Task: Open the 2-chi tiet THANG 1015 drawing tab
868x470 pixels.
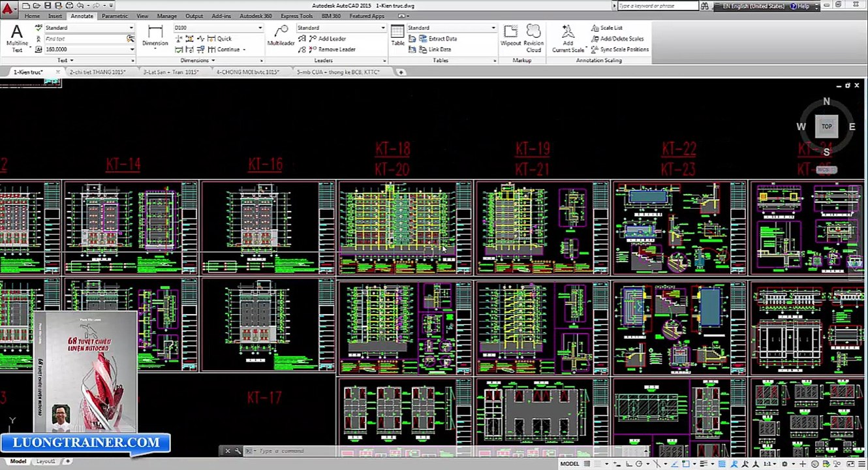Action: pos(98,72)
